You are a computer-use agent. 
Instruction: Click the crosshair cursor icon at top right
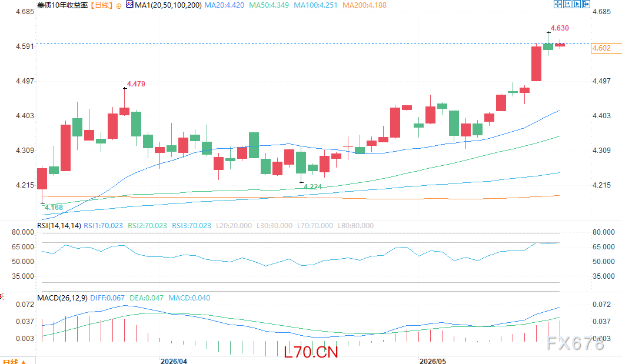[x=558, y=4]
